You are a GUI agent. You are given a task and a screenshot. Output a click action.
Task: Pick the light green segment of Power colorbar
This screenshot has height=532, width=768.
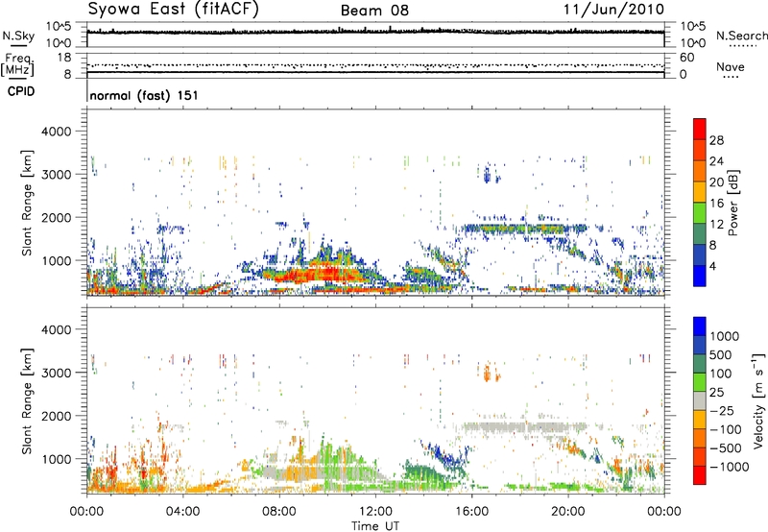(700, 212)
